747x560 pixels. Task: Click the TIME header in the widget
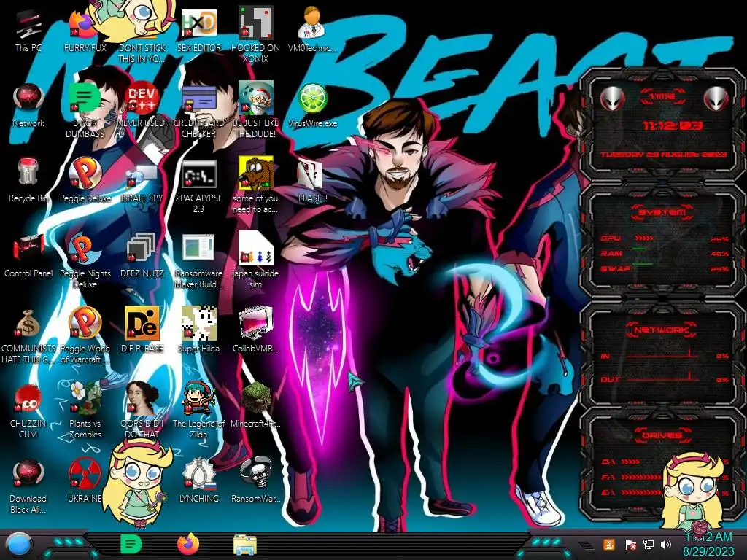click(662, 97)
